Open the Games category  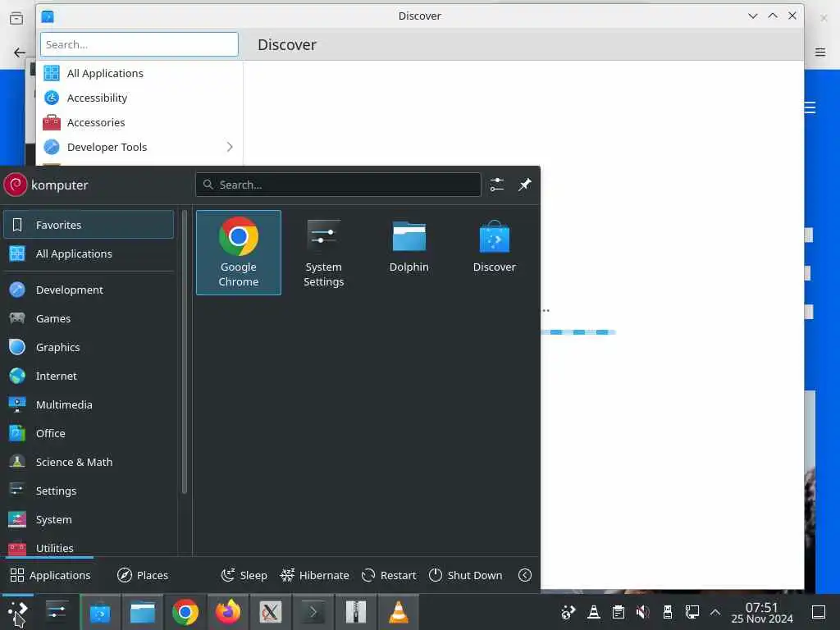[x=89, y=319]
